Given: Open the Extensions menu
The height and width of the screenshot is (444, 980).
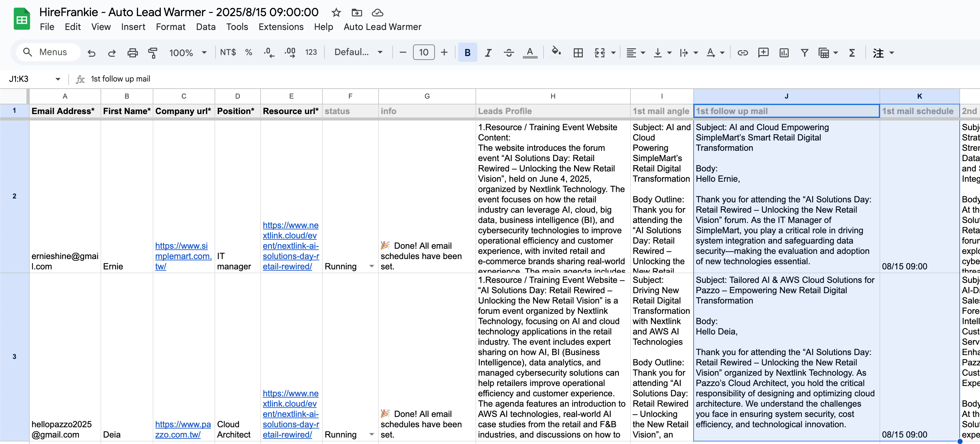Looking at the screenshot, I should pos(281,27).
